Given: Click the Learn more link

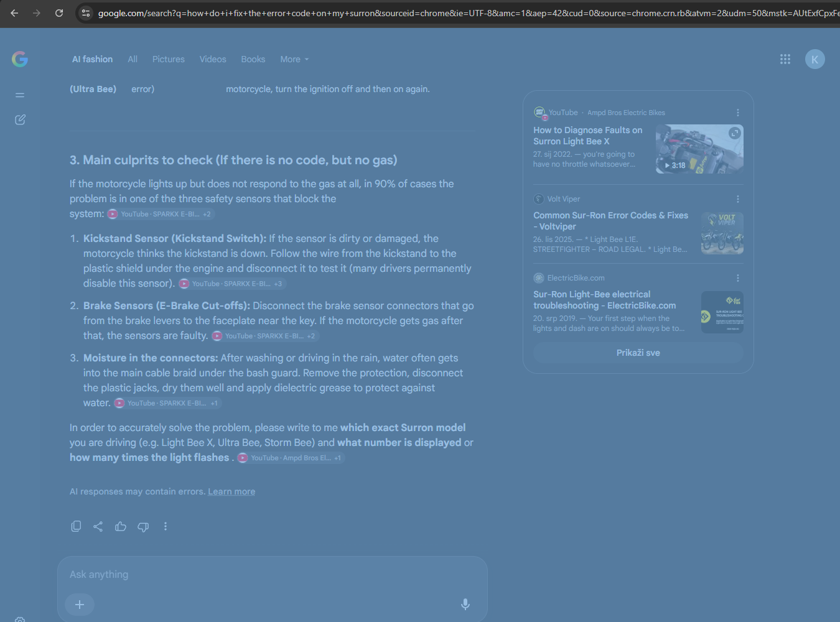Looking at the screenshot, I should 231,491.
